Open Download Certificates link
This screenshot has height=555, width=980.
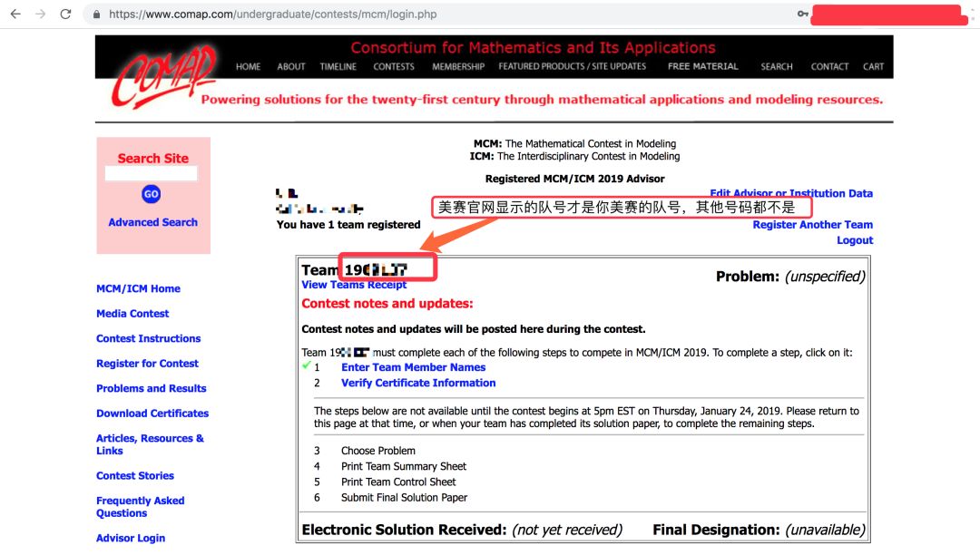coord(152,414)
